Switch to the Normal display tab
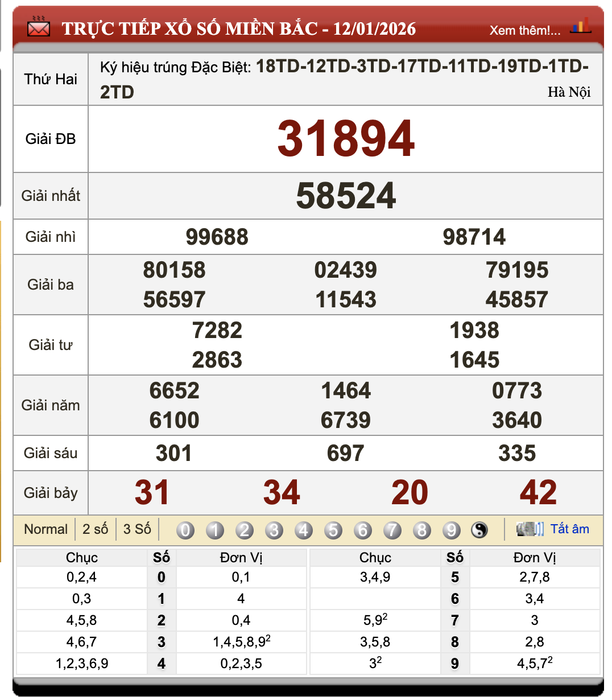Image resolution: width=612 pixels, height=700 pixels. pos(46,529)
